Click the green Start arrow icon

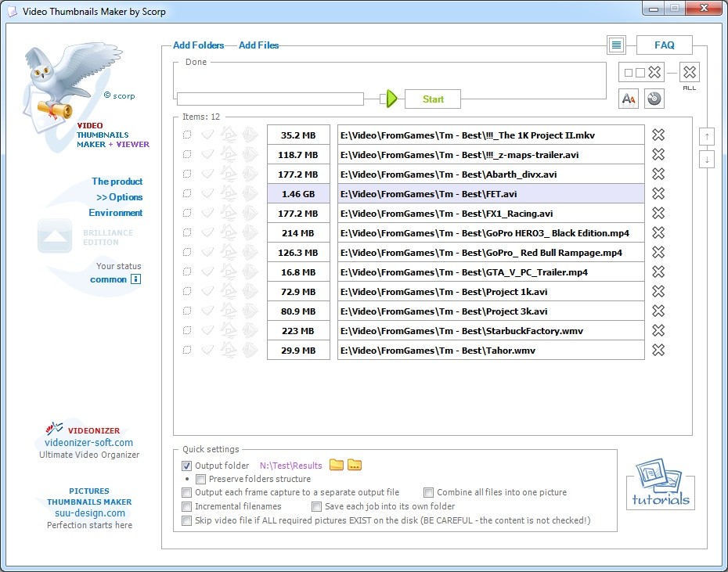tap(392, 99)
